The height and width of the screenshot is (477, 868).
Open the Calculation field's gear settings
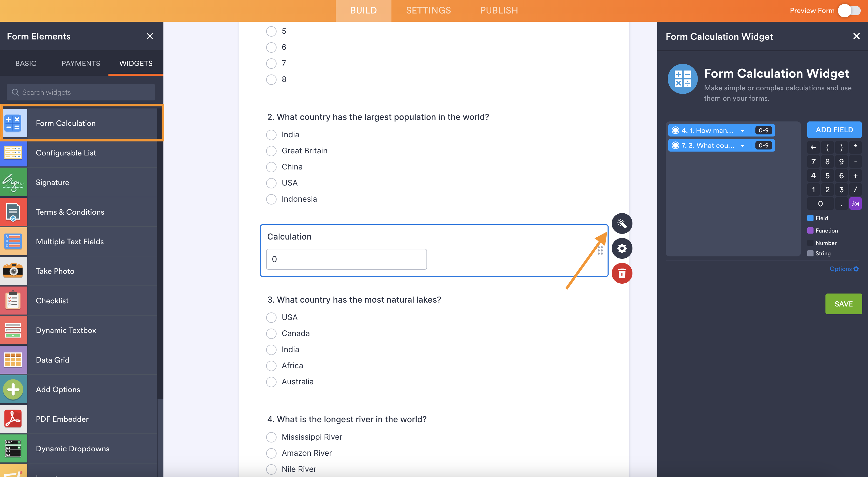coord(622,248)
